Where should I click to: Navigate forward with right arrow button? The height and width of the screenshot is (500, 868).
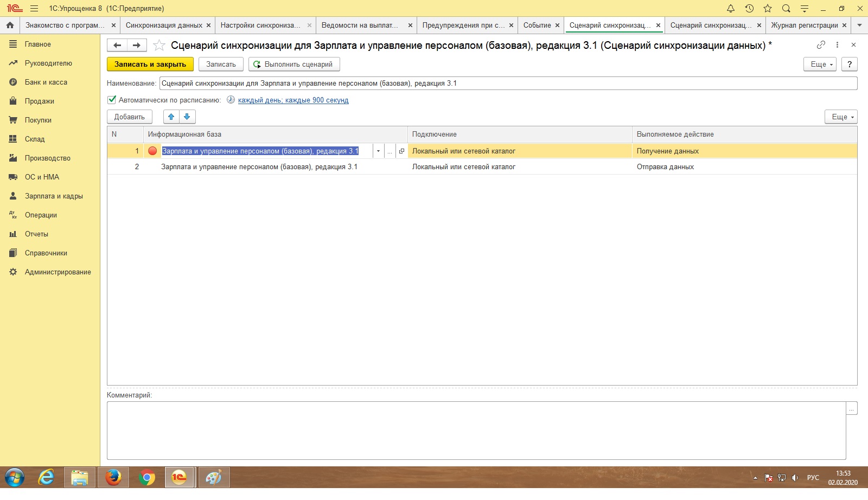click(x=137, y=45)
